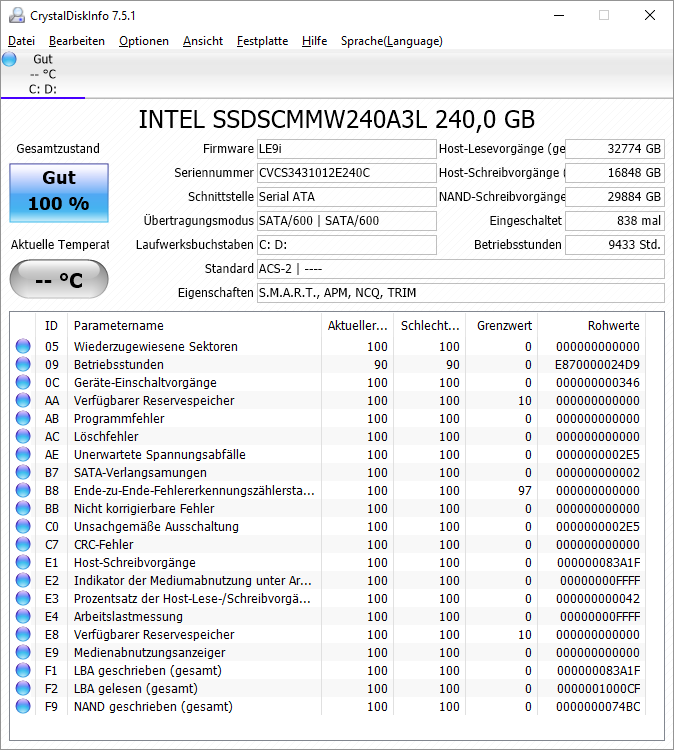Click the -- °C temperature button
Image resolution: width=674 pixels, height=750 pixels.
click(59, 279)
